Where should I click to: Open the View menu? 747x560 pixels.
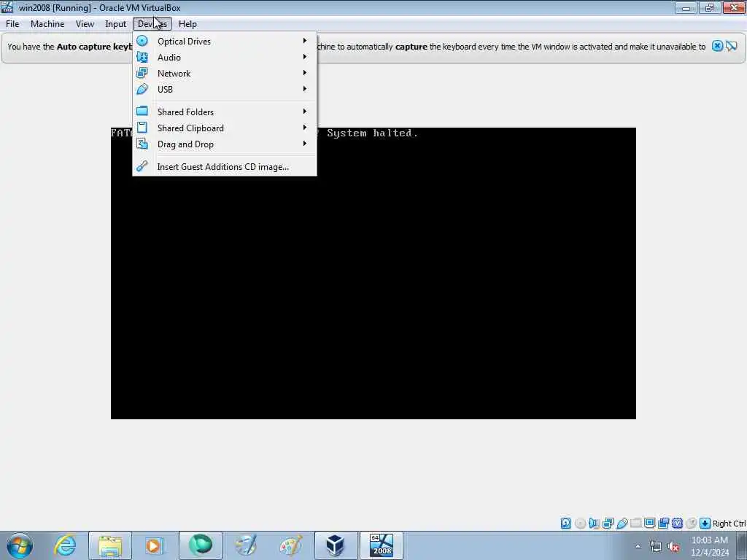click(85, 24)
